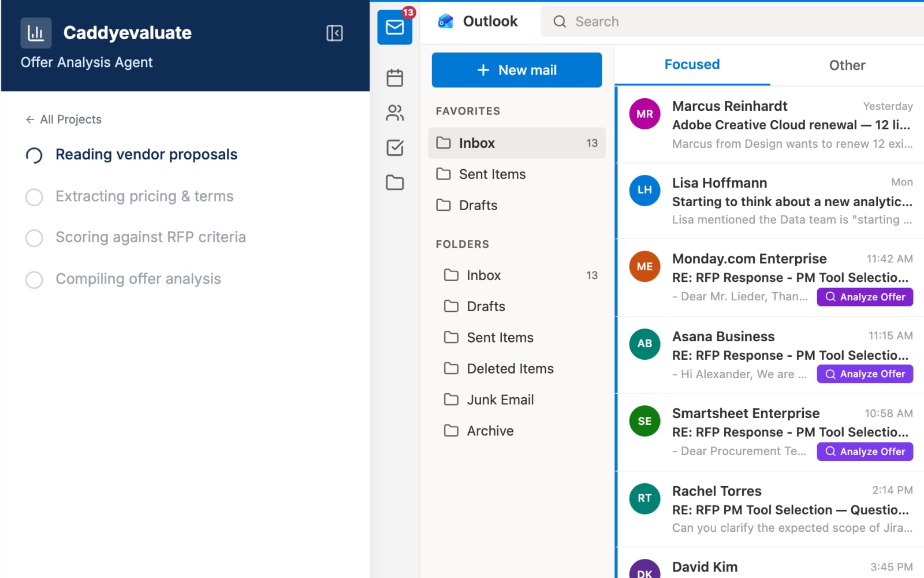This screenshot has width=924, height=578.
Task: Switch to the Other tab
Action: [x=847, y=65]
